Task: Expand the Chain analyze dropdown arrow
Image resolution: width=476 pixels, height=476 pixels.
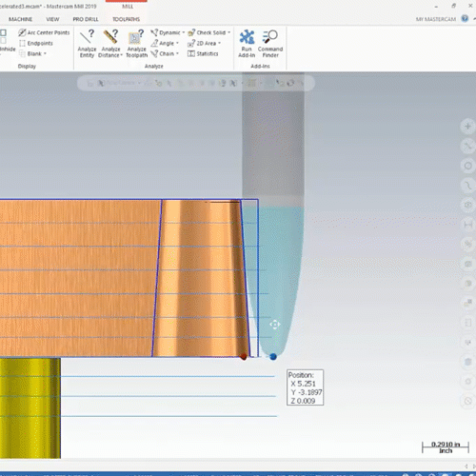Action: pos(177,53)
